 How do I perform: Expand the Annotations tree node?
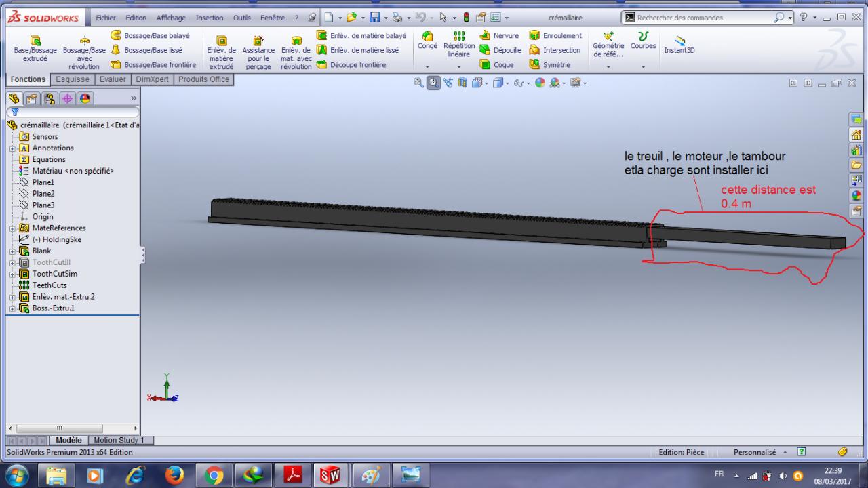pos(12,148)
